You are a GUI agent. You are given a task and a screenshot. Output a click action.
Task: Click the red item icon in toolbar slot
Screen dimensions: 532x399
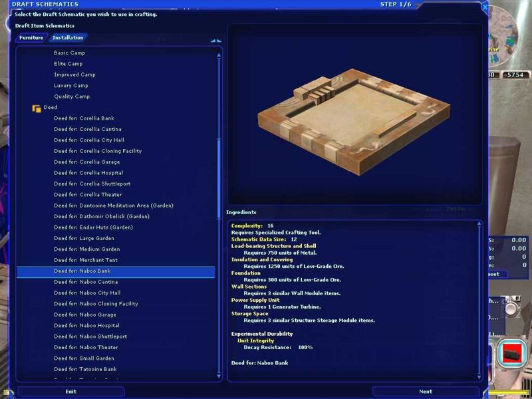(511, 353)
